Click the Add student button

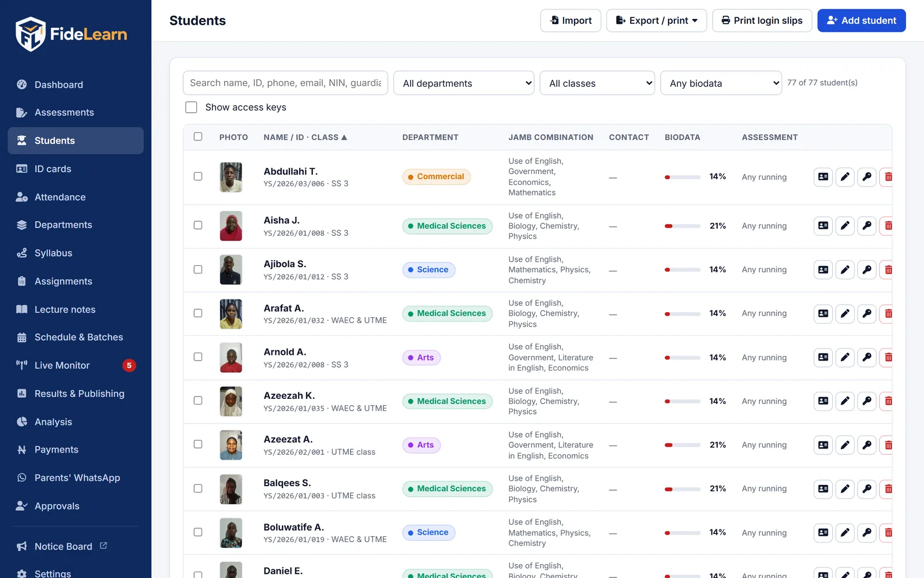(862, 21)
